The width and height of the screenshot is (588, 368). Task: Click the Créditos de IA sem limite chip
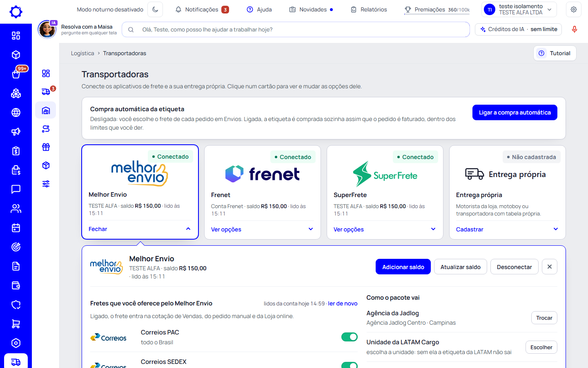point(519,29)
